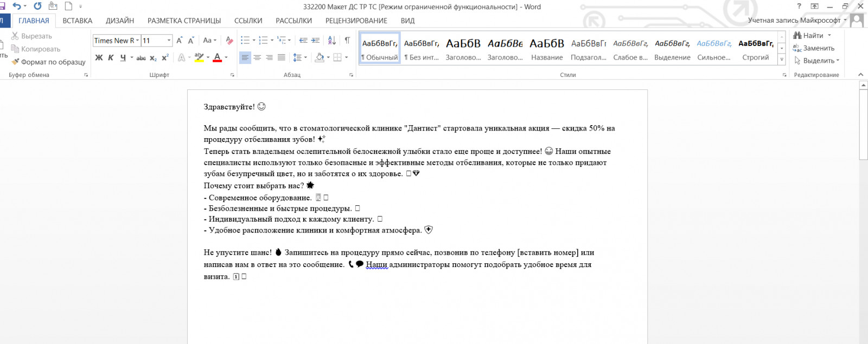Expand styles gallery More arrow

[x=782, y=60]
